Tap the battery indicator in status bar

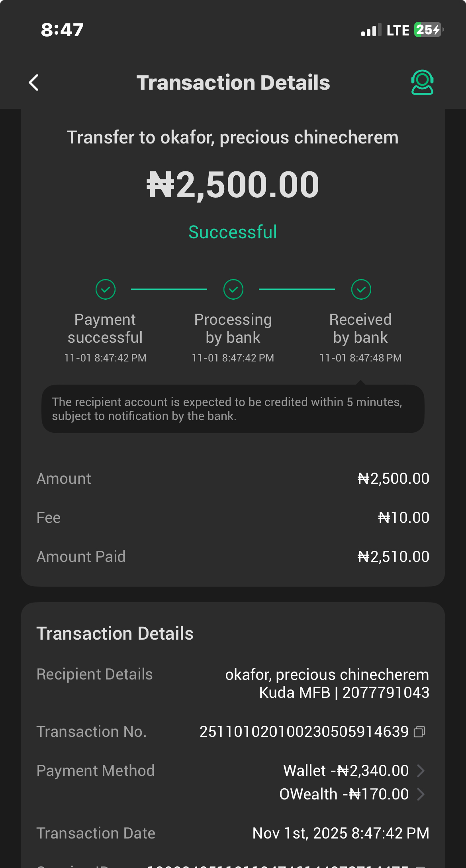point(428,30)
